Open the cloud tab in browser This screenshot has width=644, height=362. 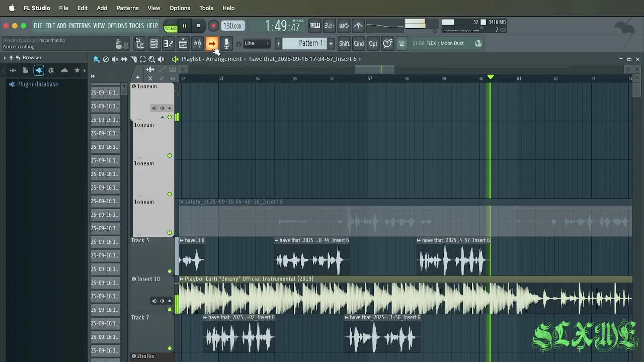[x=64, y=70]
